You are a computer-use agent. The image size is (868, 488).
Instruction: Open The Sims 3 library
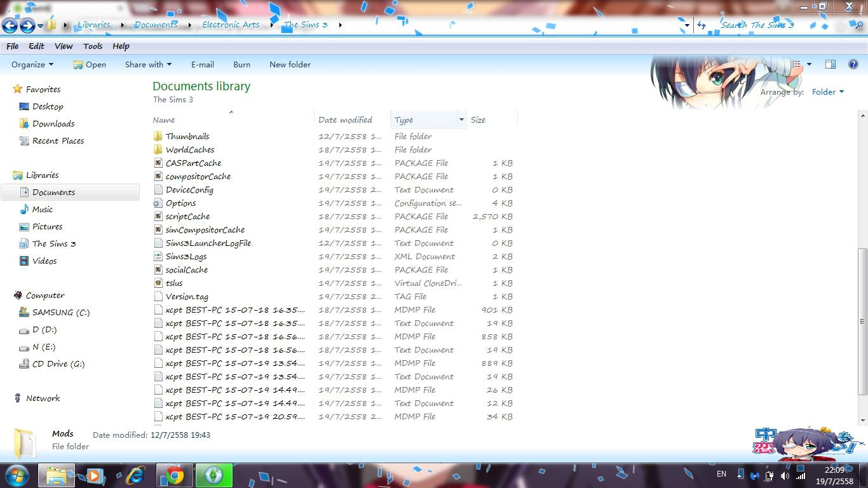coord(53,244)
